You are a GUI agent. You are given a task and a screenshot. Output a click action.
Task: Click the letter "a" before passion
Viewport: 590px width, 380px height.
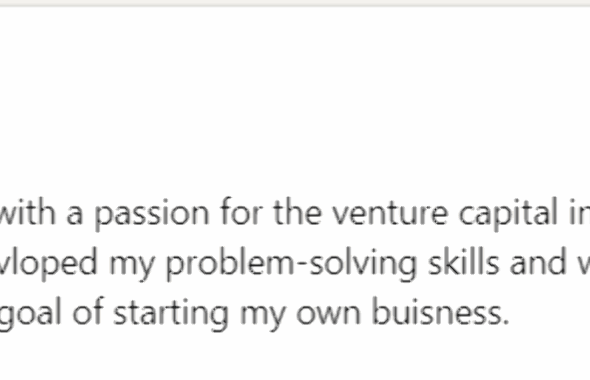(75, 216)
